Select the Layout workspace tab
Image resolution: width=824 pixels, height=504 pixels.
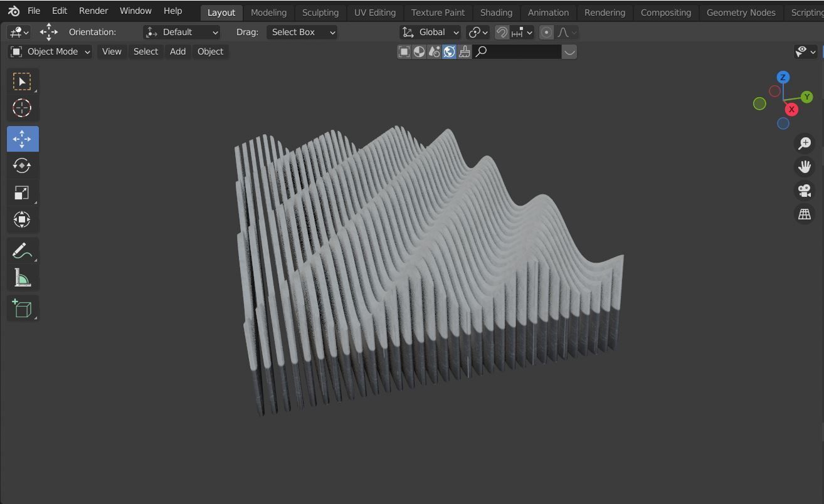221,13
